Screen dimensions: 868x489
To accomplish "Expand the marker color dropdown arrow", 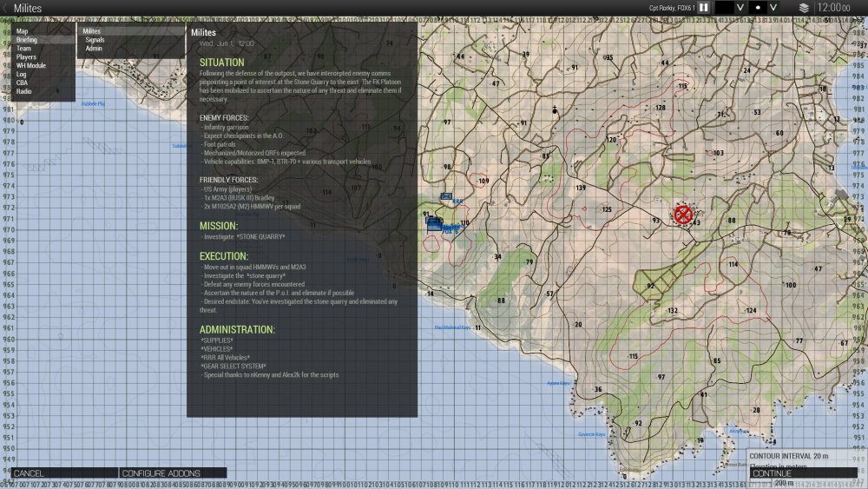I will pyautogui.click(x=740, y=7).
